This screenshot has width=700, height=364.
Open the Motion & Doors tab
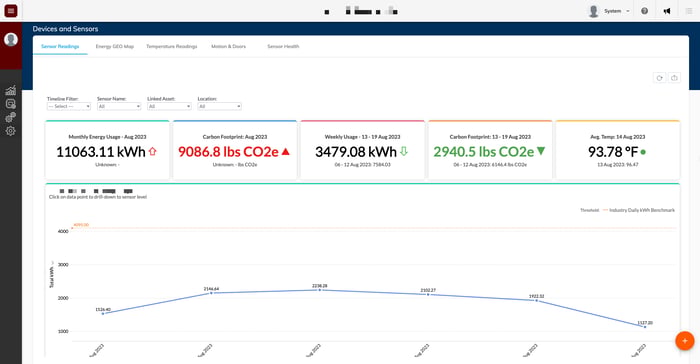pyautogui.click(x=229, y=46)
